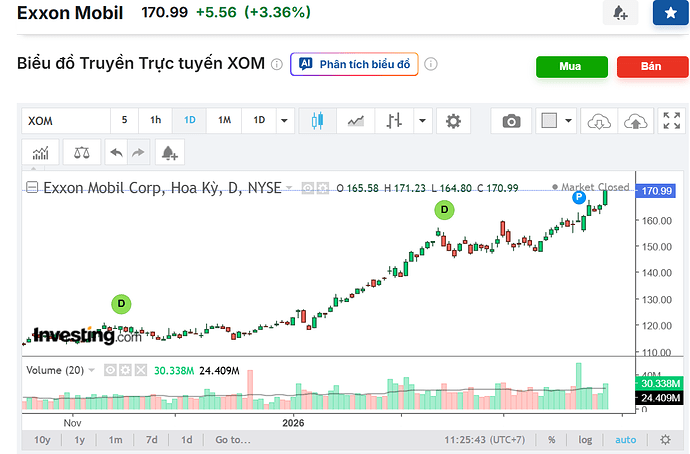The image size is (690, 454).
Task: Select the 1h interval
Action: click(x=155, y=120)
